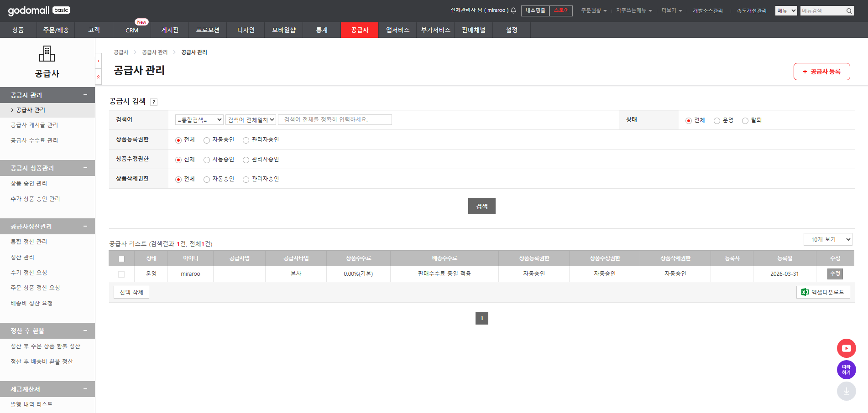The image size is (868, 413).
Task: Click the godomall logo
Action: (x=28, y=10)
